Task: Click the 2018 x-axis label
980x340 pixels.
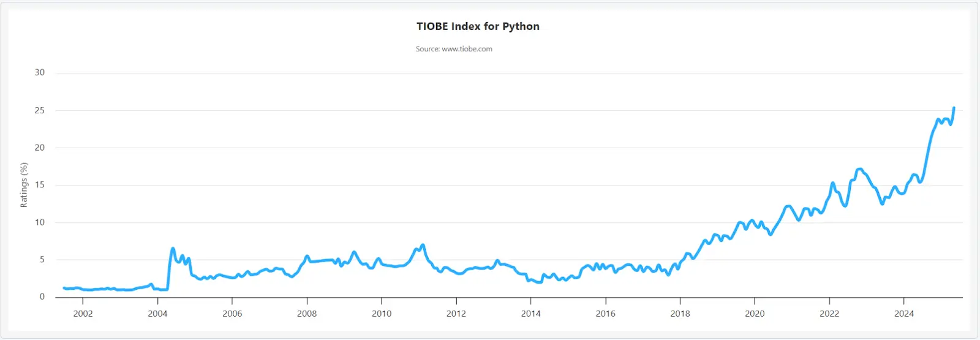Action: click(x=680, y=314)
